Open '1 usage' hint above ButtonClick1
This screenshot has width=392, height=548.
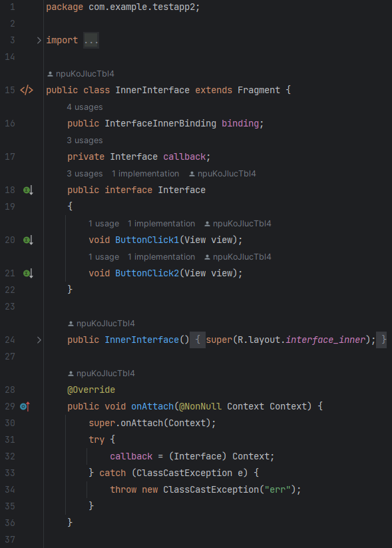click(x=104, y=224)
